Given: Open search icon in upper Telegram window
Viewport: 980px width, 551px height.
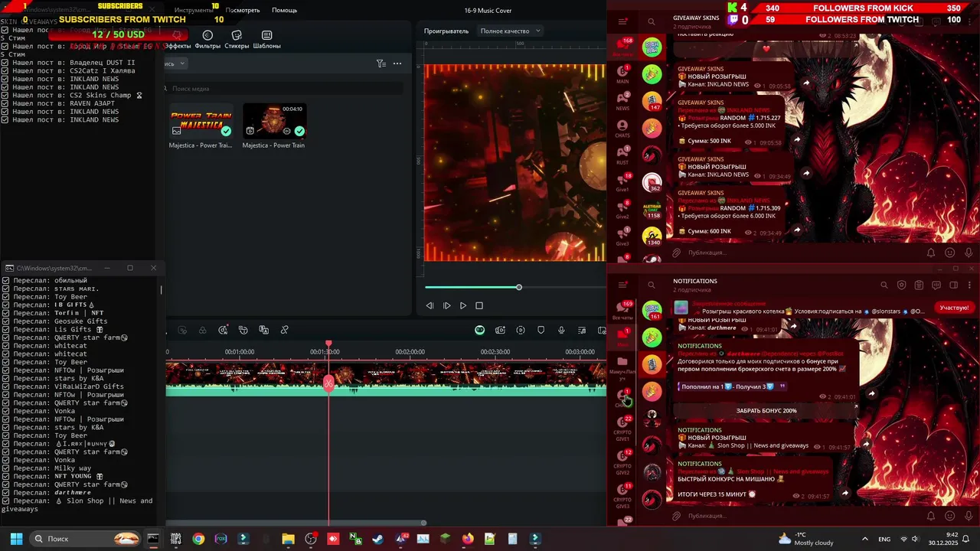Looking at the screenshot, I should 652,21.
